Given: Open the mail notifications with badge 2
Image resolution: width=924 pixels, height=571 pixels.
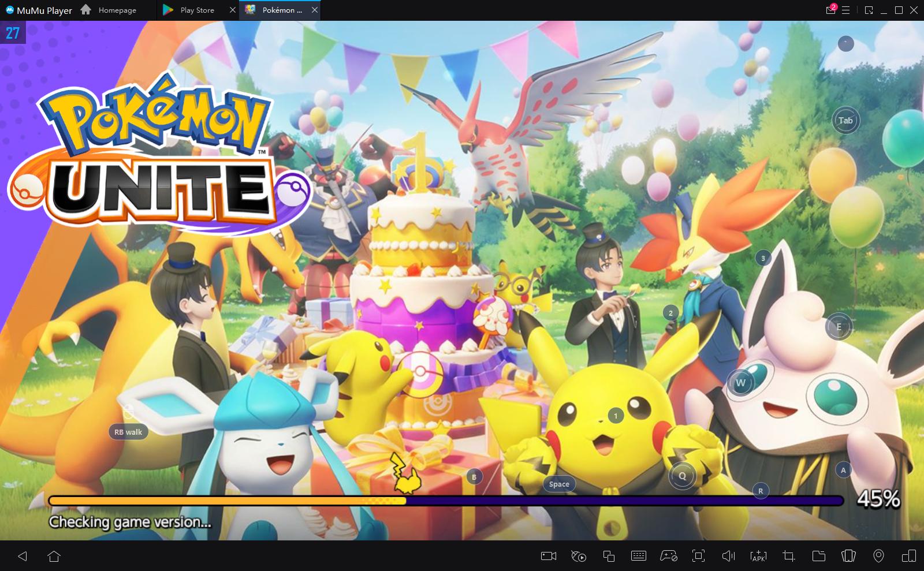Looking at the screenshot, I should coord(831,9).
